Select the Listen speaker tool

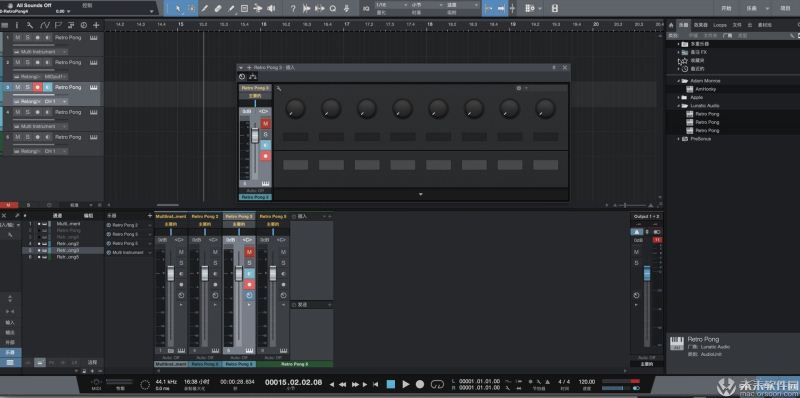[271, 8]
